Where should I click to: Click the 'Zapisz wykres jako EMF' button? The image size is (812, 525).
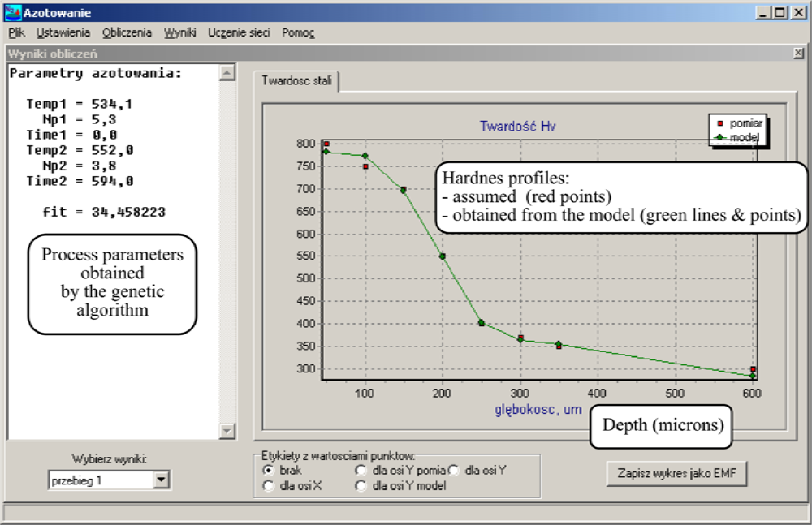pyautogui.click(x=676, y=473)
